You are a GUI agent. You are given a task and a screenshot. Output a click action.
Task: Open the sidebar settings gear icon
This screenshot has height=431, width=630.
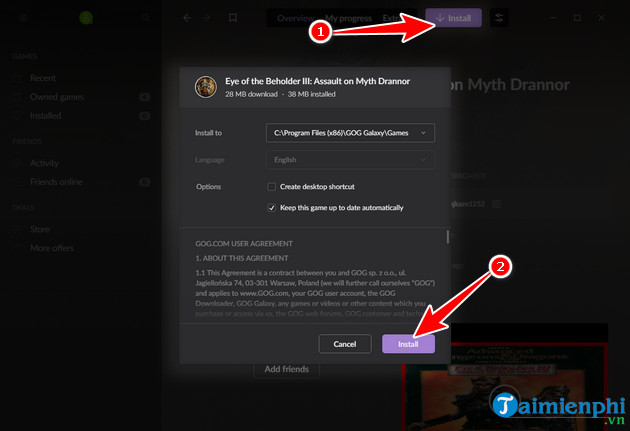click(23, 18)
